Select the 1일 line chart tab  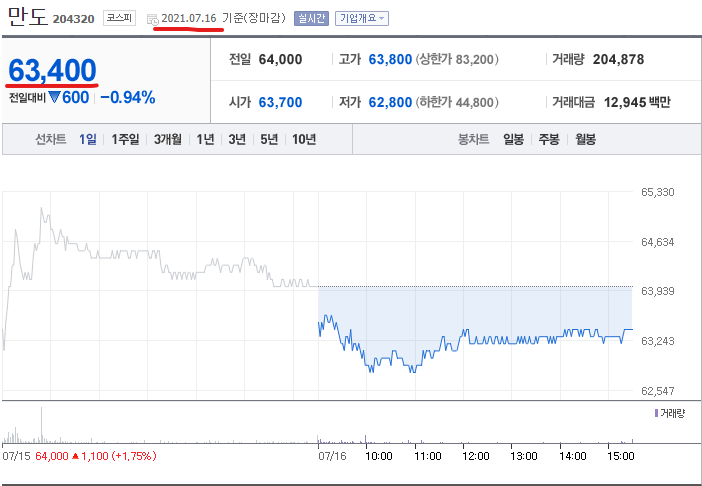click(x=88, y=139)
